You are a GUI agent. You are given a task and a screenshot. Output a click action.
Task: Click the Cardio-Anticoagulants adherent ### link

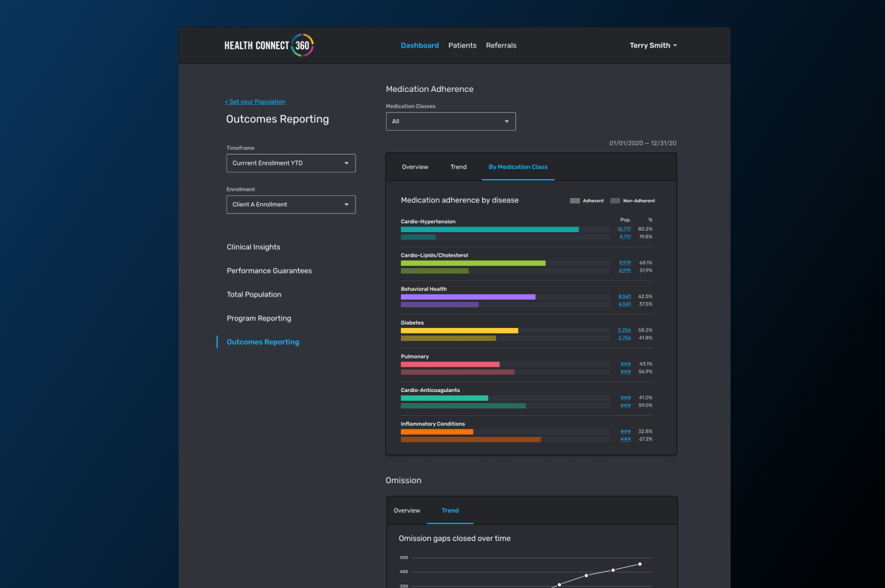[626, 397]
